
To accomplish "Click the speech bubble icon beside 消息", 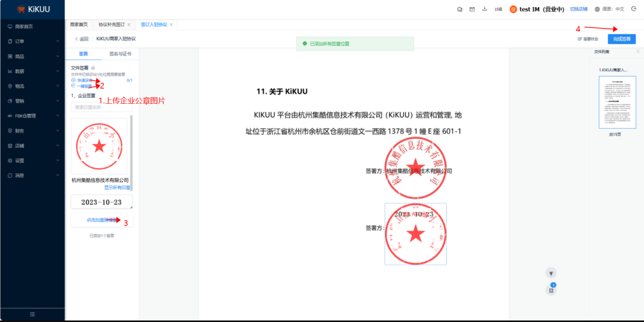I will 10,175.
